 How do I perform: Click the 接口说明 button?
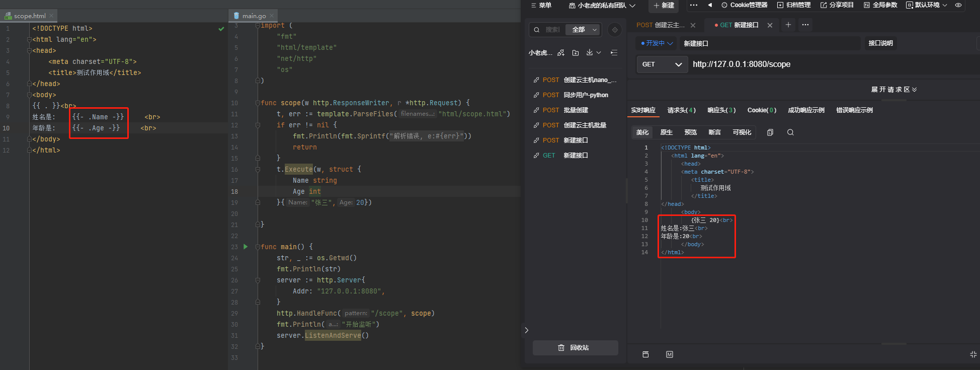tap(880, 43)
